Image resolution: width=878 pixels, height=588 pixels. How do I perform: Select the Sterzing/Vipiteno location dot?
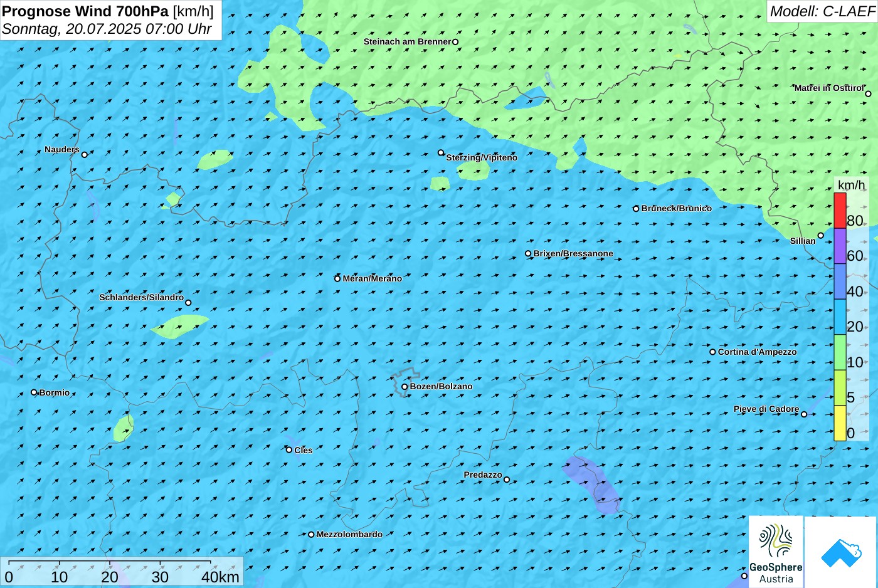point(441,152)
